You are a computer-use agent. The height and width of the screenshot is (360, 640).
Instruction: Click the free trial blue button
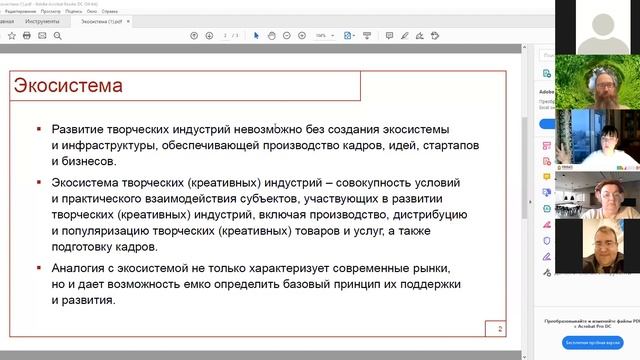click(593, 342)
